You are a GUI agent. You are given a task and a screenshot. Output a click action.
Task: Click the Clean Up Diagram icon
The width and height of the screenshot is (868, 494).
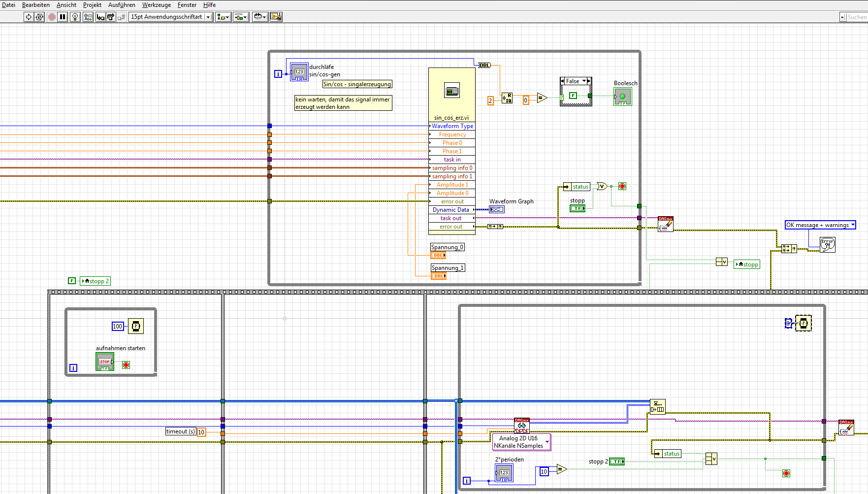coord(276,17)
